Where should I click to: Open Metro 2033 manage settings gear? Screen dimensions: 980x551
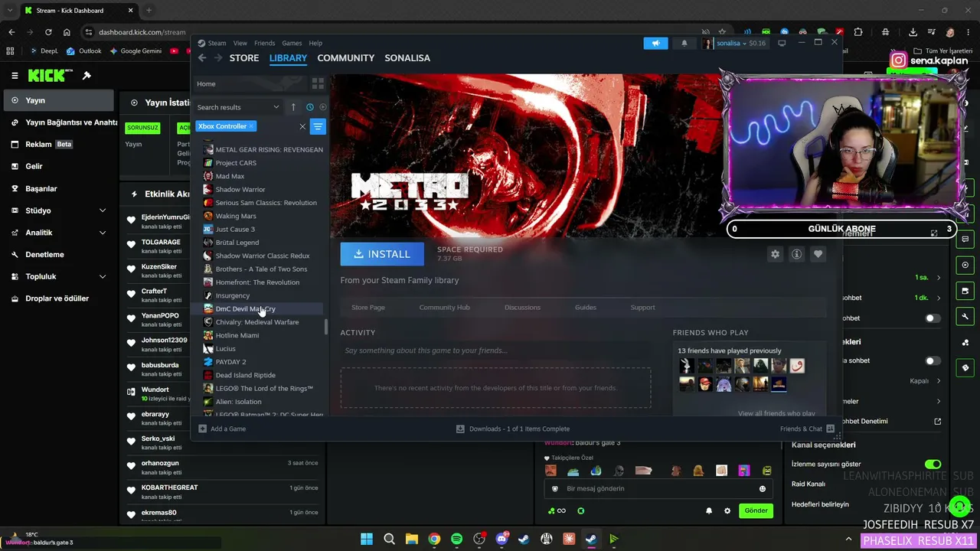tap(775, 254)
